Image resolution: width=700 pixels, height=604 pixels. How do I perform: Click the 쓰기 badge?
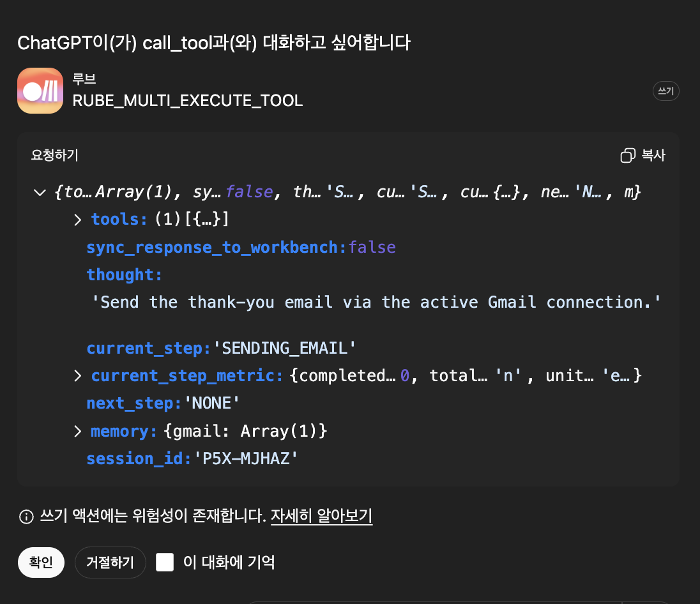[666, 91]
